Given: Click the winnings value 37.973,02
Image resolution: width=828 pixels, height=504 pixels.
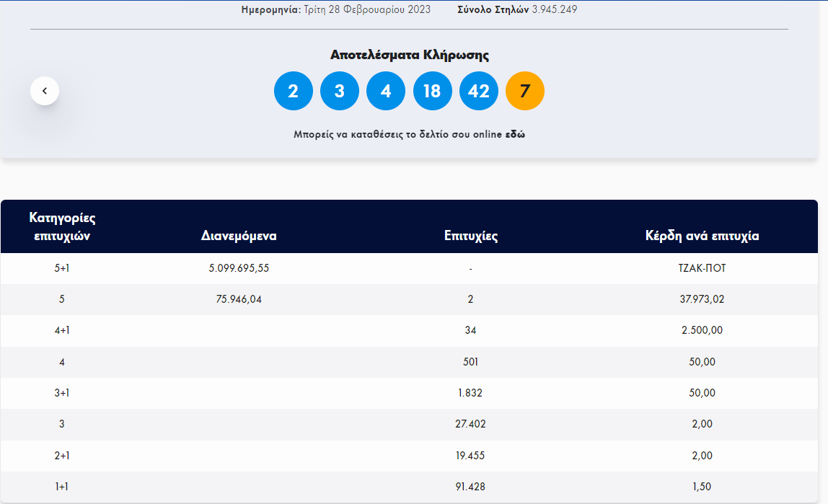Looking at the screenshot, I should [702, 299].
